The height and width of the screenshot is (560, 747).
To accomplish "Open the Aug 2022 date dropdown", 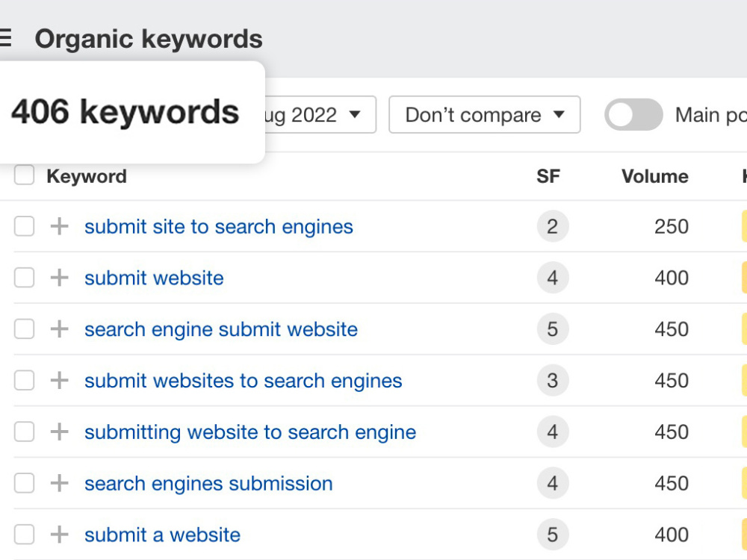I will pyautogui.click(x=320, y=115).
